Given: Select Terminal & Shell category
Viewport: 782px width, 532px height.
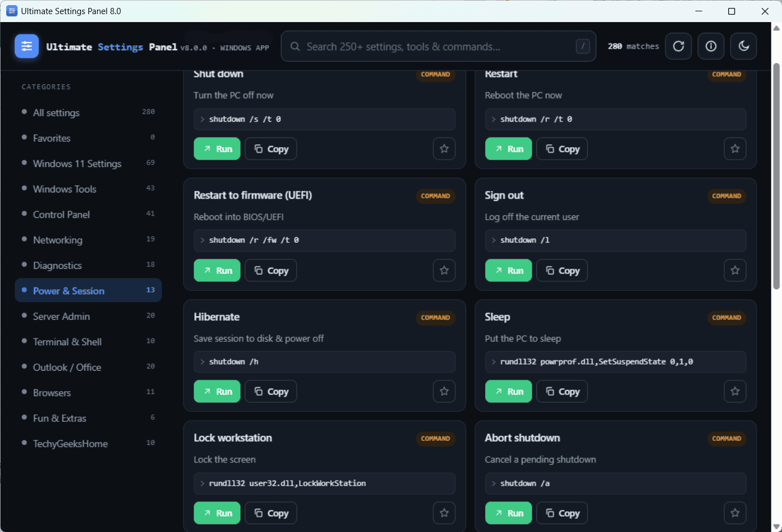Looking at the screenshot, I should pyautogui.click(x=88, y=342).
